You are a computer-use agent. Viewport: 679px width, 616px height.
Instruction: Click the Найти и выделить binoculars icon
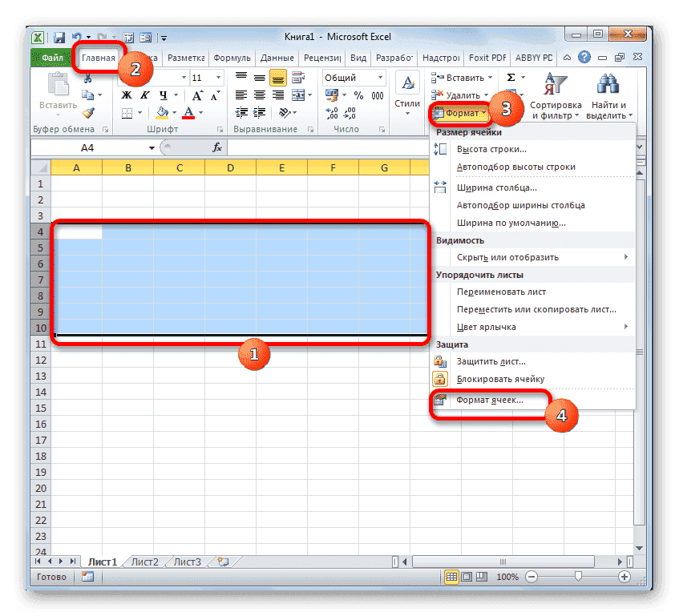(x=606, y=84)
